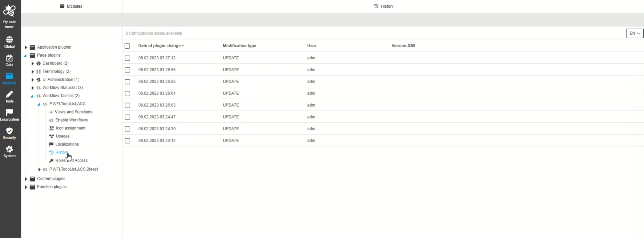
Task: Open the Localization section in sidebar
Action: click(x=9, y=115)
